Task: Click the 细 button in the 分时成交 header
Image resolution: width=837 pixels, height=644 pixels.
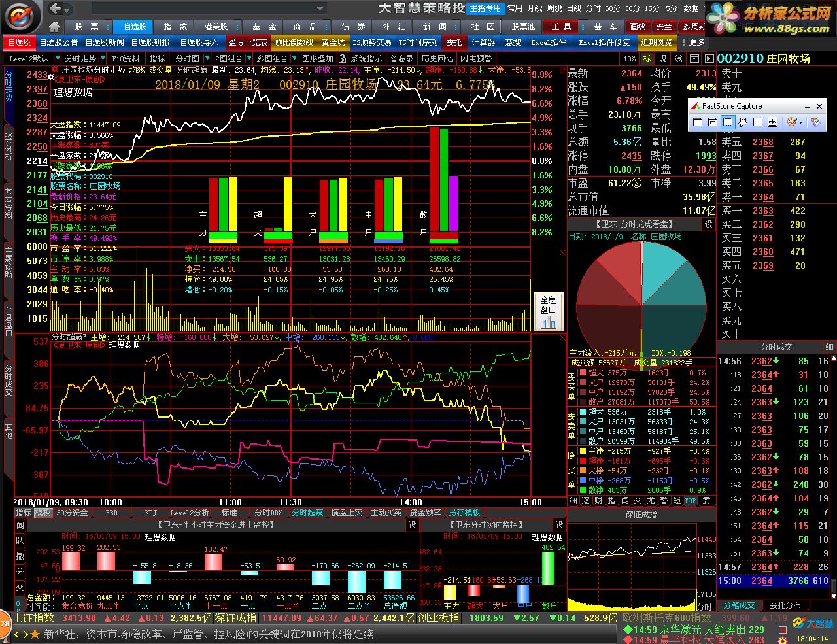Action: coord(829,347)
